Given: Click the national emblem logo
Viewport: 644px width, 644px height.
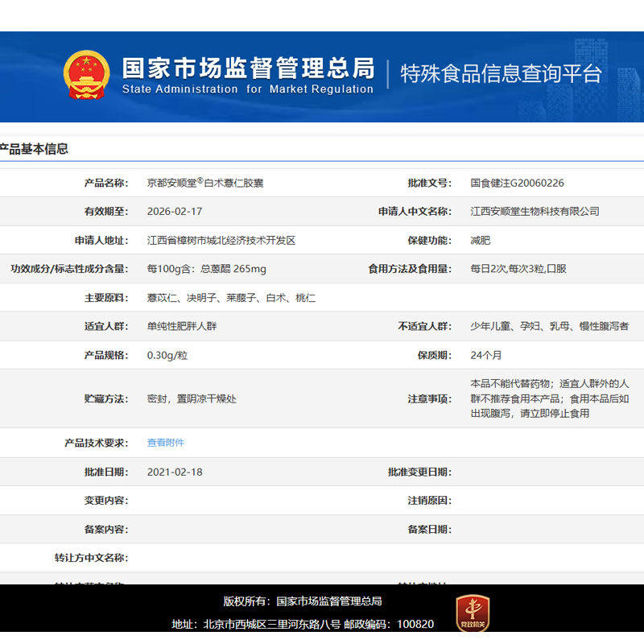Looking at the screenshot, I should (87, 75).
